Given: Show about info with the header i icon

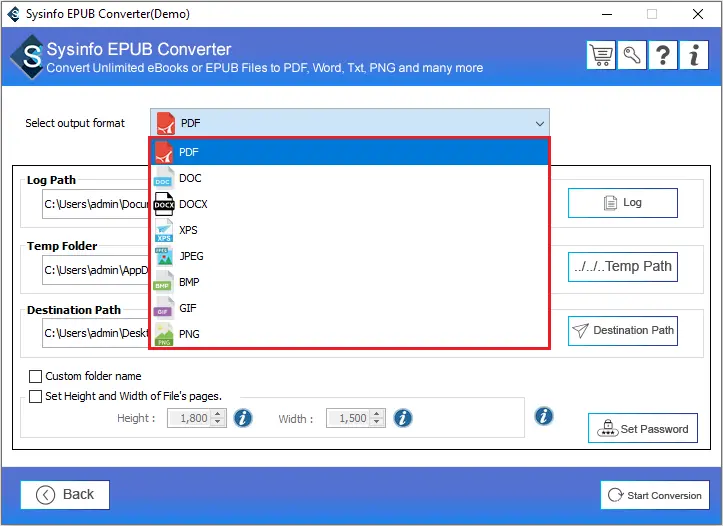Looking at the screenshot, I should (694, 55).
